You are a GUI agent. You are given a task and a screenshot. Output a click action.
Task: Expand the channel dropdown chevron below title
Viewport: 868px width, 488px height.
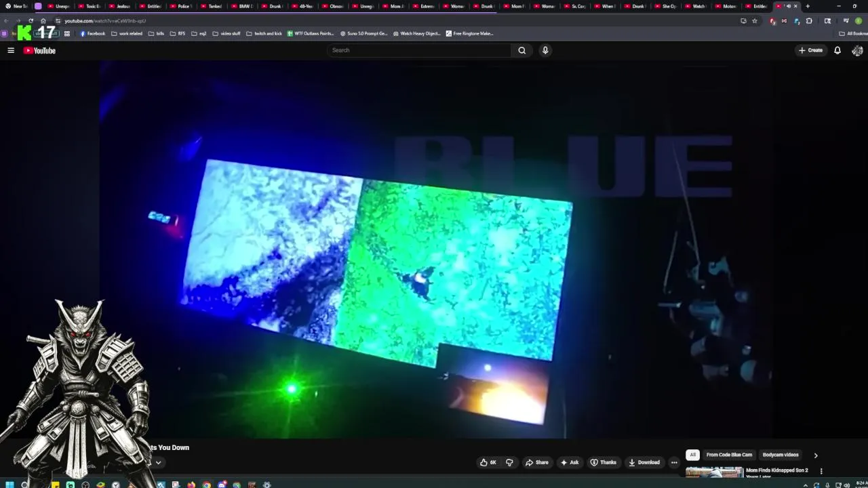(158, 463)
